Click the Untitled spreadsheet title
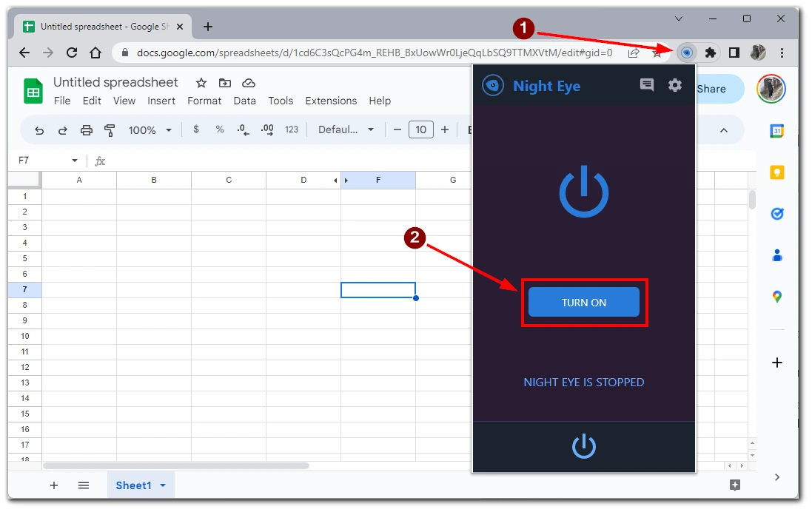The image size is (812, 512). pos(115,82)
